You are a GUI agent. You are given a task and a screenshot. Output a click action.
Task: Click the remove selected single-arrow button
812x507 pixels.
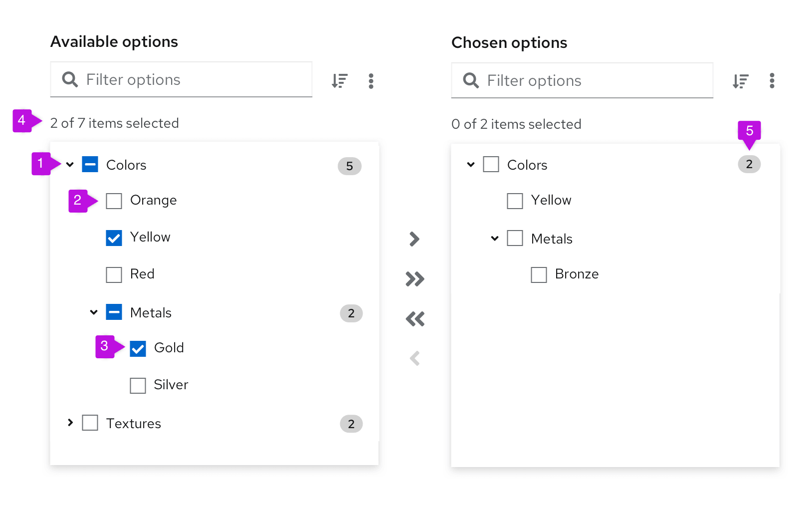(x=414, y=358)
